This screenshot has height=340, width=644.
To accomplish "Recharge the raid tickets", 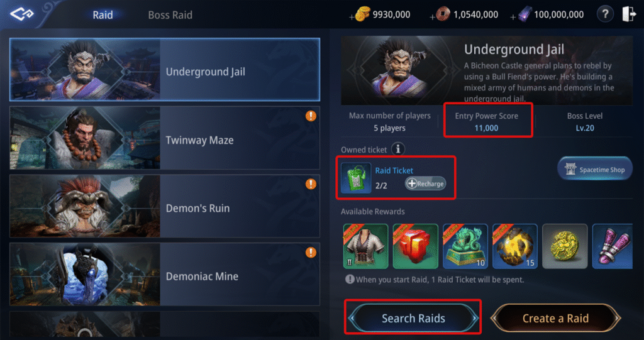I will coord(426,184).
